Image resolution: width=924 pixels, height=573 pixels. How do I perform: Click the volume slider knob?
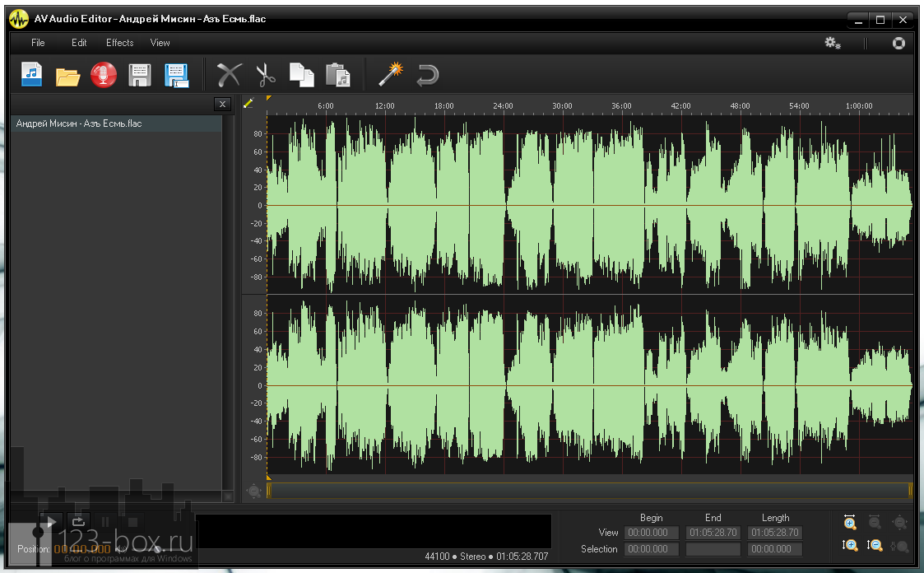[x=158, y=549]
